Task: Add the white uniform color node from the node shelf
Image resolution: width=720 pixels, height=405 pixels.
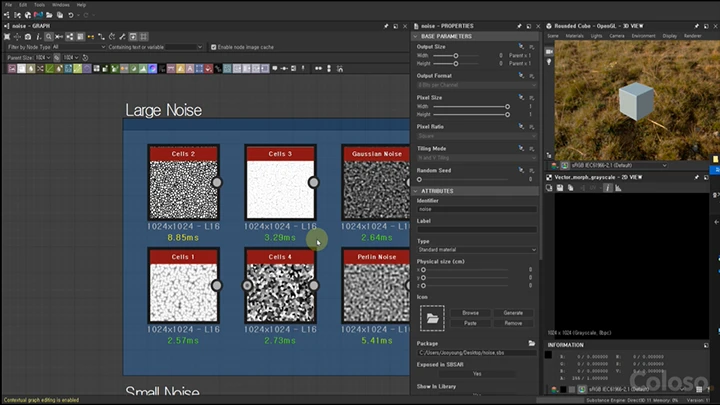Action: (x=21, y=69)
